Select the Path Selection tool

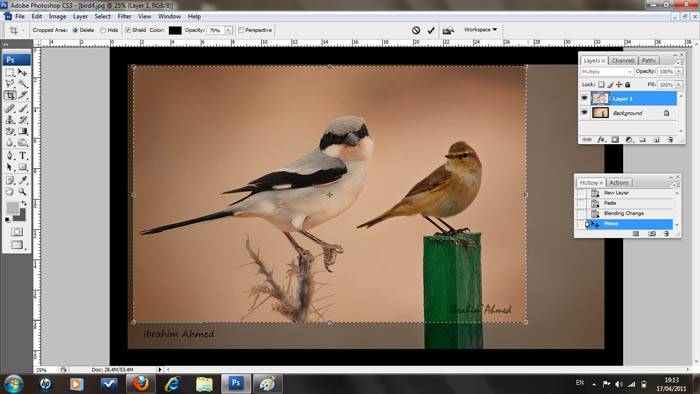coord(10,167)
